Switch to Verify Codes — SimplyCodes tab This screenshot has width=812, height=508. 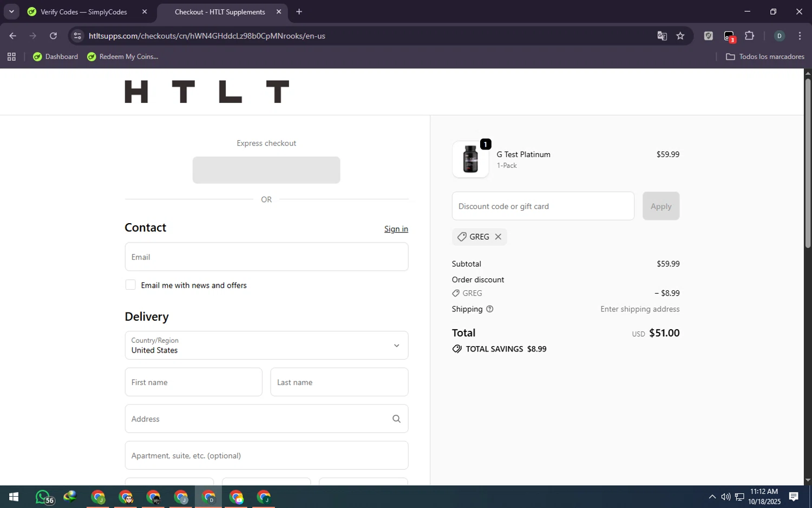click(84, 11)
